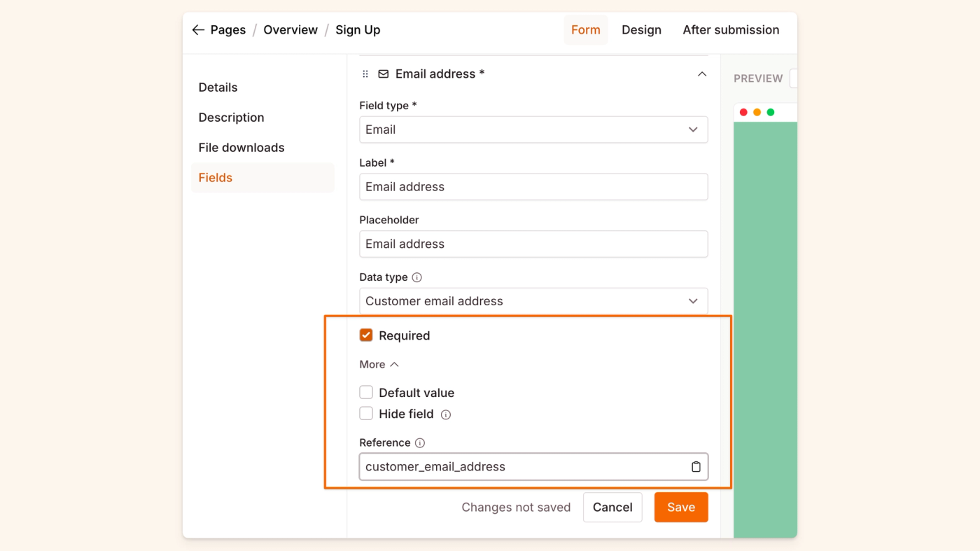Click the drag handle of Email address field
The width and height of the screenshot is (980, 551).
click(365, 74)
